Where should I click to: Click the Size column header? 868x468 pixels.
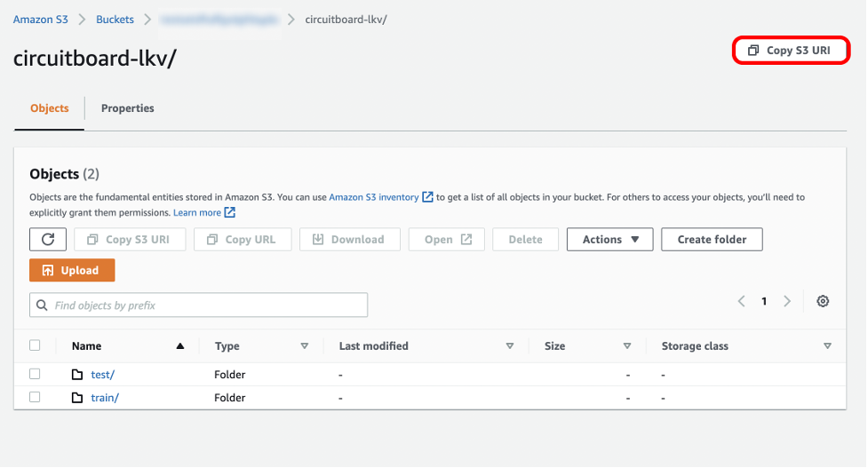(554, 346)
